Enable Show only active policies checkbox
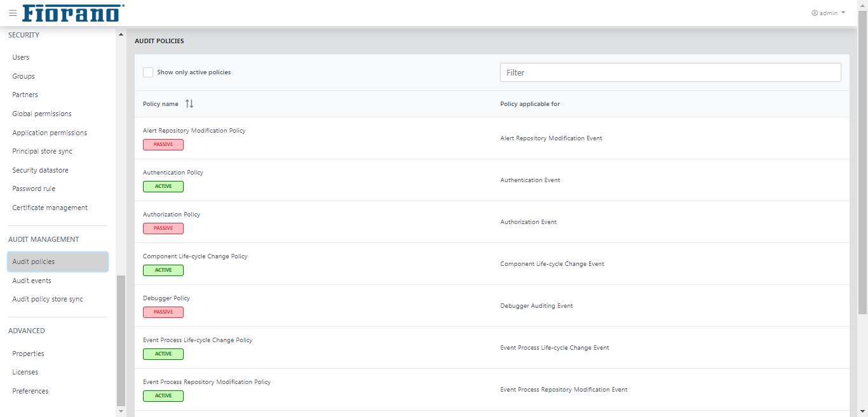868x417 pixels. pos(148,72)
